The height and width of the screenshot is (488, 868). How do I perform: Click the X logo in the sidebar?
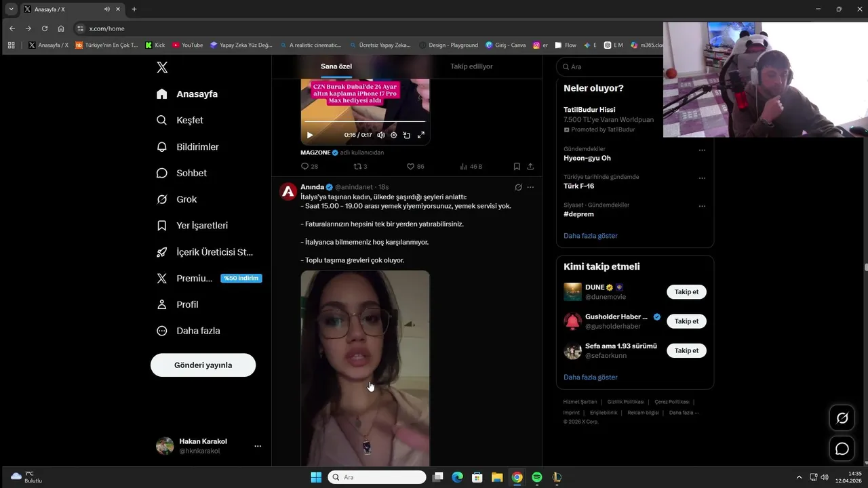[162, 67]
